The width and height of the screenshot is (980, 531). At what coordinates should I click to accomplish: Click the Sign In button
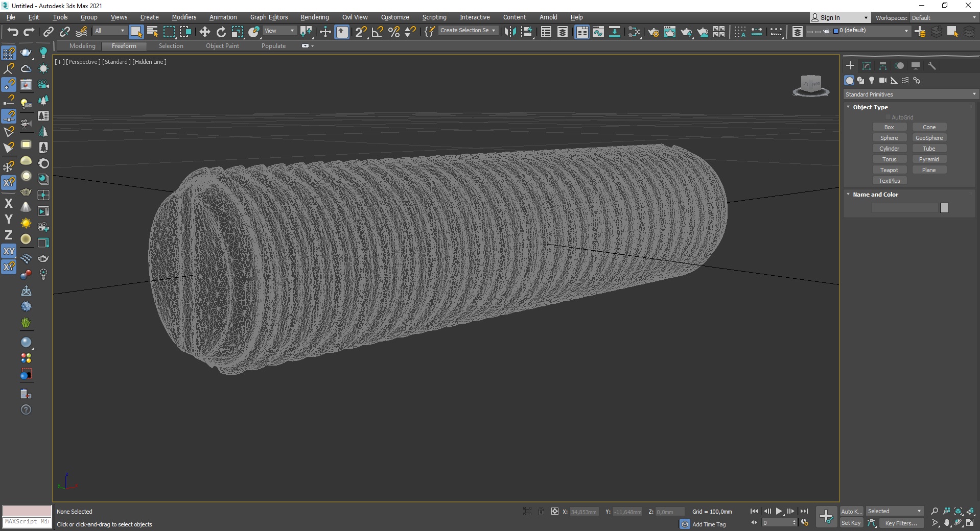coord(839,17)
